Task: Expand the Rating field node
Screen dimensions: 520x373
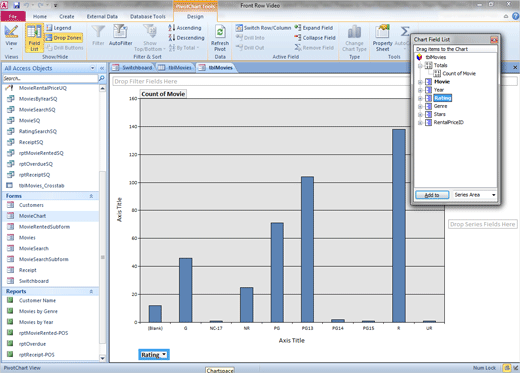Action: pyautogui.click(x=420, y=98)
